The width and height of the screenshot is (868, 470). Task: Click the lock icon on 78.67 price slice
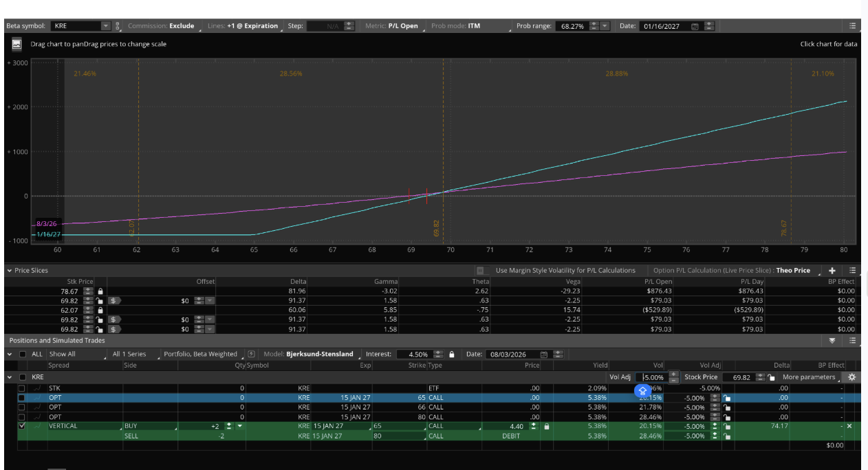click(x=100, y=291)
